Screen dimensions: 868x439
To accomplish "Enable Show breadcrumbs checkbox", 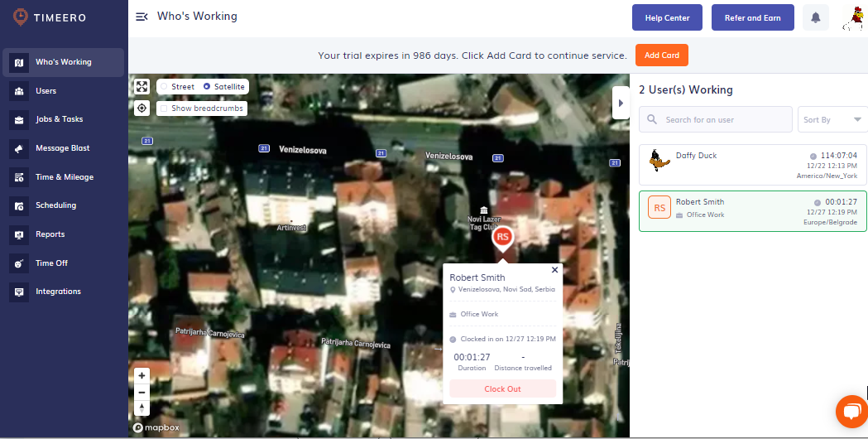I will pos(164,109).
